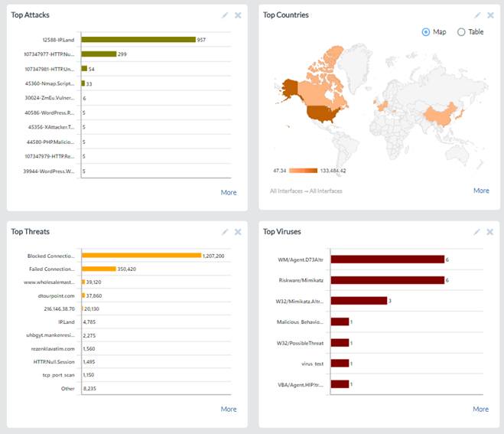Click the pencil icon on Top Viruses
The height and width of the screenshot is (434, 504).
tap(477, 231)
